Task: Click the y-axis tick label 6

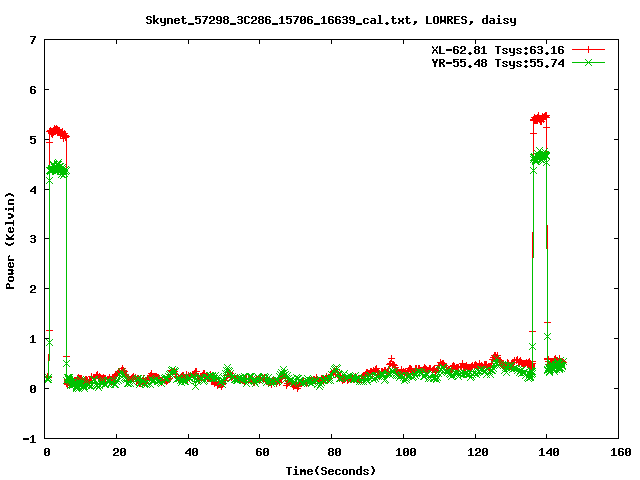Action: coord(33,90)
